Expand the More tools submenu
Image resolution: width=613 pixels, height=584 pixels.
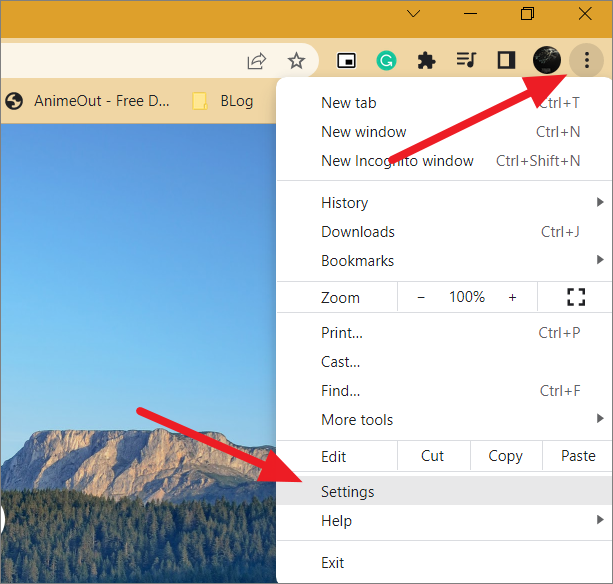point(444,420)
